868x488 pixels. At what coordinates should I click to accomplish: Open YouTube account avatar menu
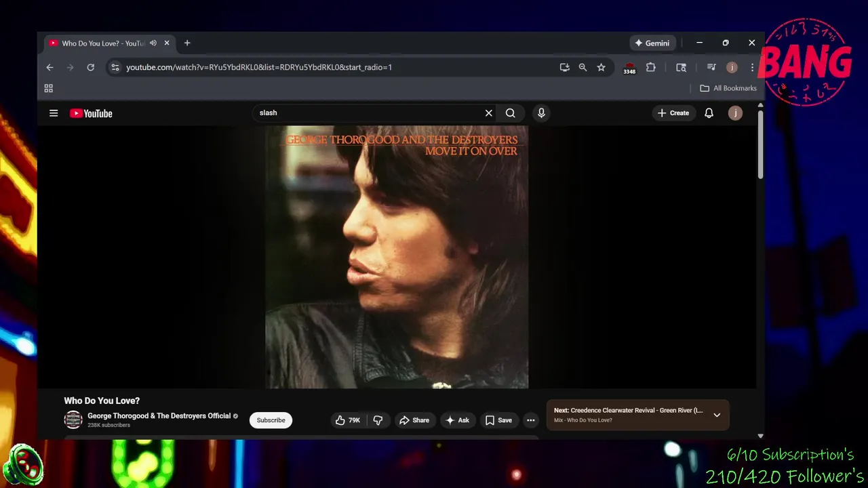735,113
